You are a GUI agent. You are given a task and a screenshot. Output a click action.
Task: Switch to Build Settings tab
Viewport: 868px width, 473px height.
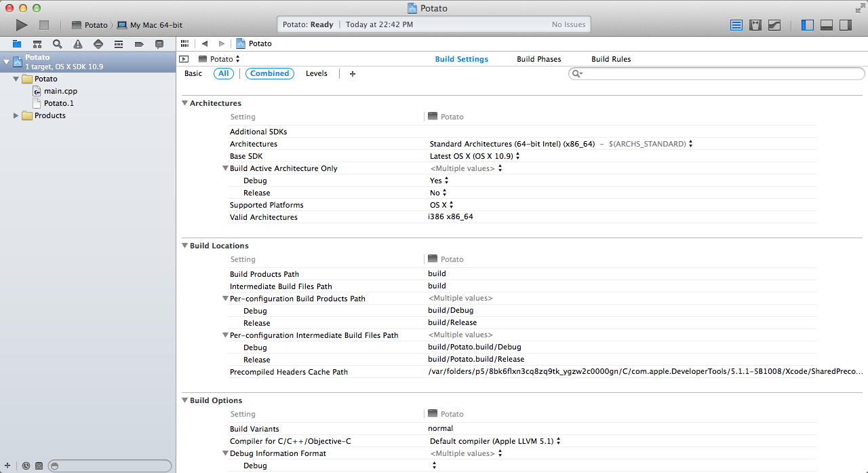(462, 59)
